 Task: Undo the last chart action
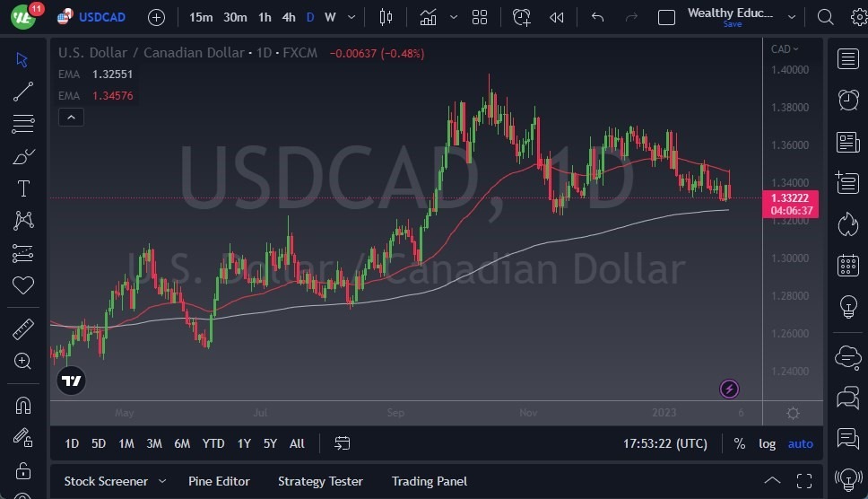click(597, 18)
